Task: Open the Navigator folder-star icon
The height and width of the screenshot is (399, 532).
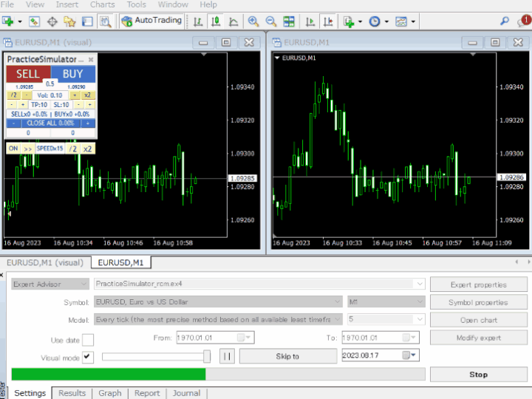Action: 69,21
